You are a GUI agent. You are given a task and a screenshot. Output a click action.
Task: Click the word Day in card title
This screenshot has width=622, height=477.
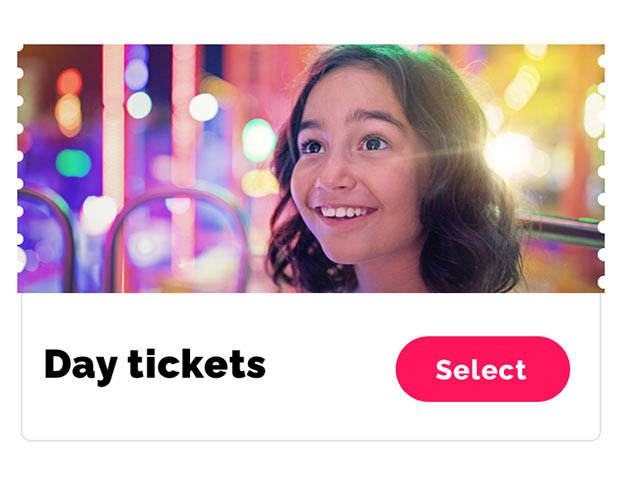coord(80,365)
